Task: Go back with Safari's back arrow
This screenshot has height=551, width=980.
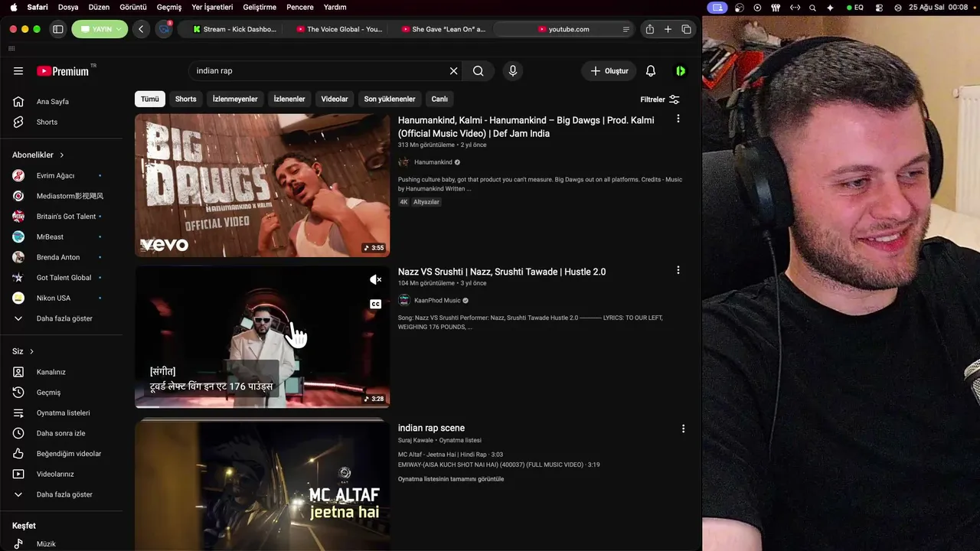Action: [x=141, y=29]
